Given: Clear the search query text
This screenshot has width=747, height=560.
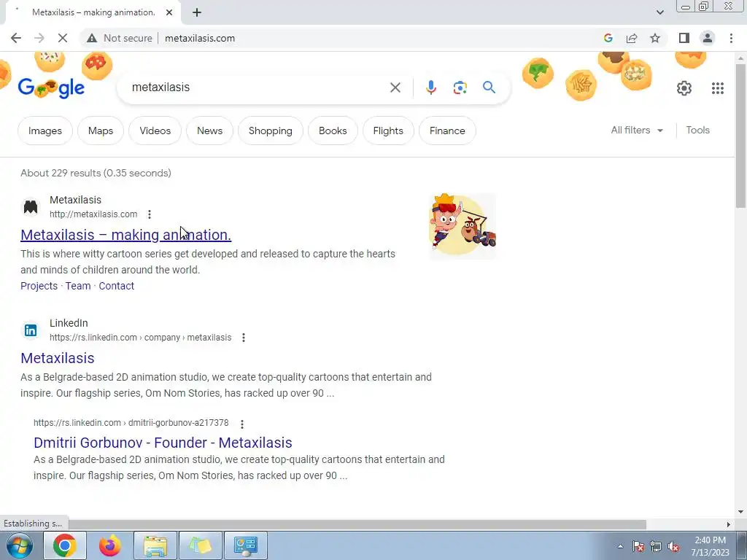Looking at the screenshot, I should click(395, 87).
